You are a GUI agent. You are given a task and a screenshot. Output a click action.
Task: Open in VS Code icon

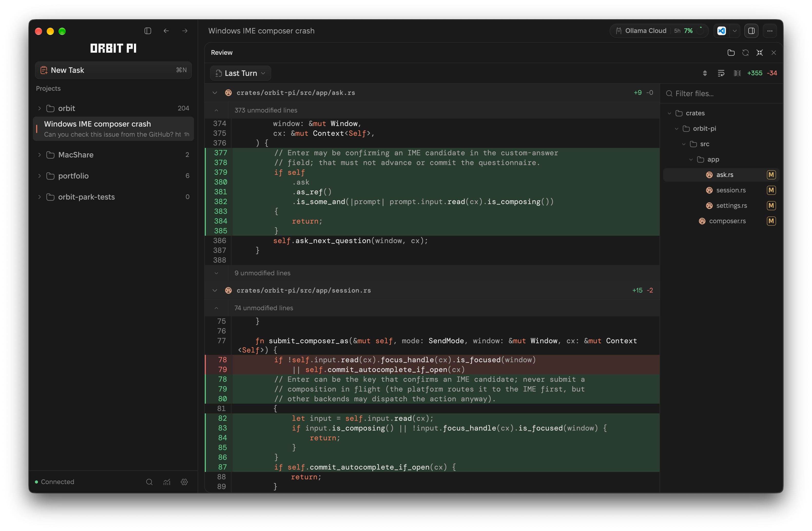coord(721,31)
